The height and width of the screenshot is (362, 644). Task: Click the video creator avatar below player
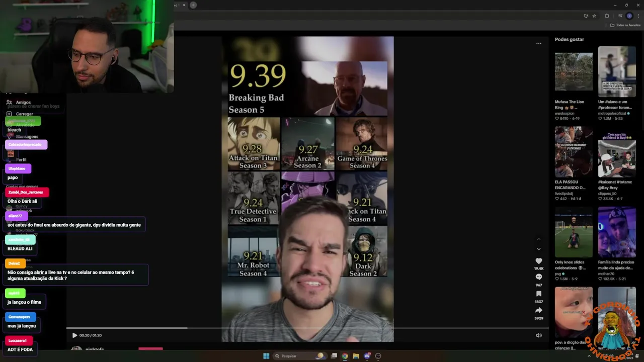(x=76, y=349)
